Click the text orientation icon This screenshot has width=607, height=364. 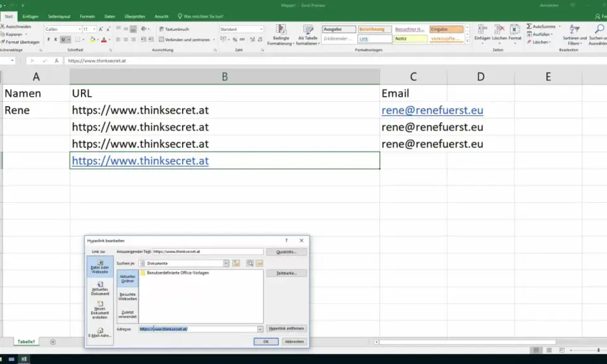[x=144, y=29]
